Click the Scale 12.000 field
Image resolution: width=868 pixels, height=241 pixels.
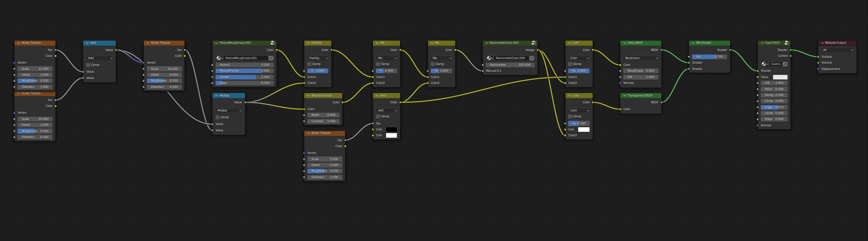click(x=35, y=69)
